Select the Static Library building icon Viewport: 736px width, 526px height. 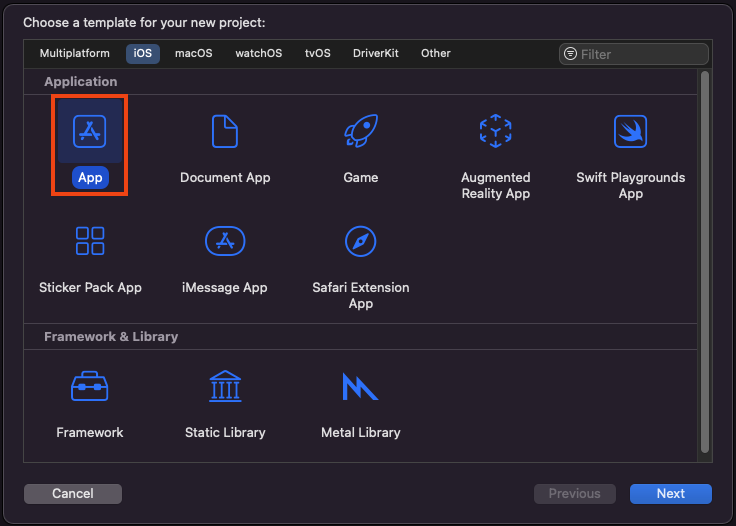tap(225, 386)
